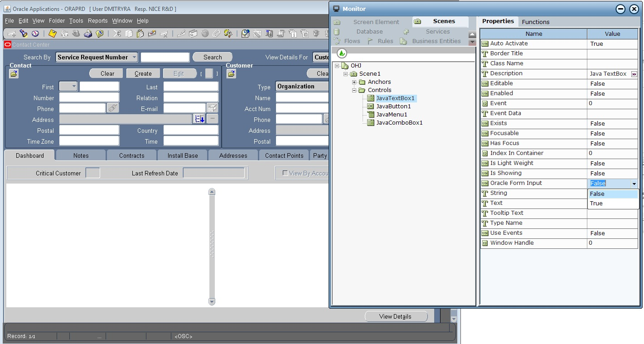The image size is (644, 344).
Task: Click the ellipsis button beside Contact Address
Action: coord(212,119)
